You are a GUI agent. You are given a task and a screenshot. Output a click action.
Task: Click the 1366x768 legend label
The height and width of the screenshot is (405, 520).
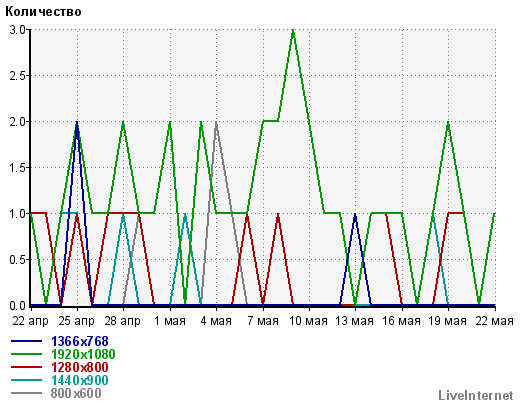(x=80, y=341)
